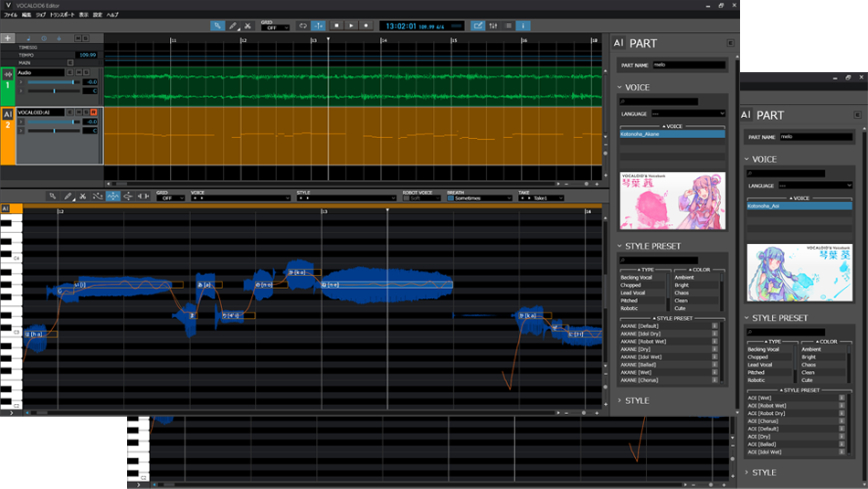The height and width of the screenshot is (489, 868).
Task: Toggle auto-scroll follow playhead button
Action: (318, 26)
